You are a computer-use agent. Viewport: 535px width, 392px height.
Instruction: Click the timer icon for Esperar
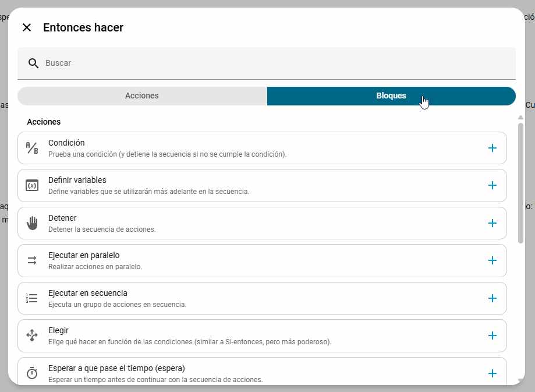32,373
